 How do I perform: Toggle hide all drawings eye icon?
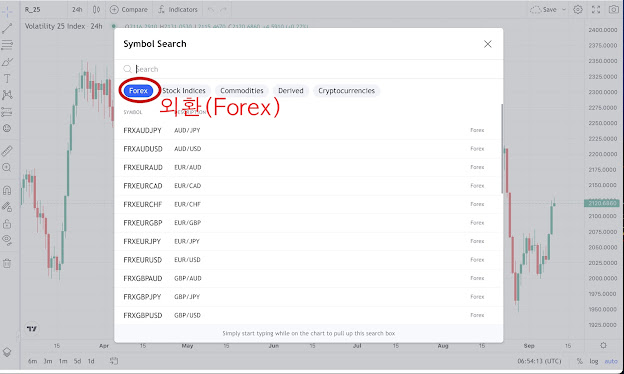[7, 240]
